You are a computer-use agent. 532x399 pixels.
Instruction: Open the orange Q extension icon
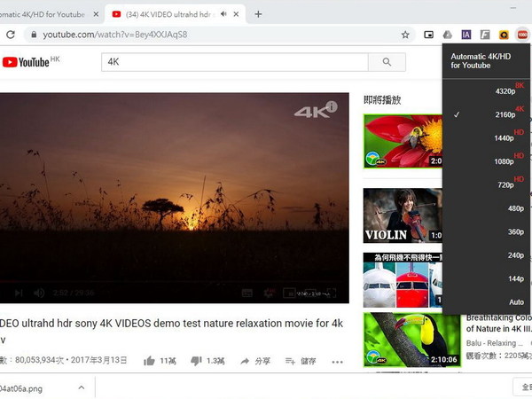click(x=504, y=35)
